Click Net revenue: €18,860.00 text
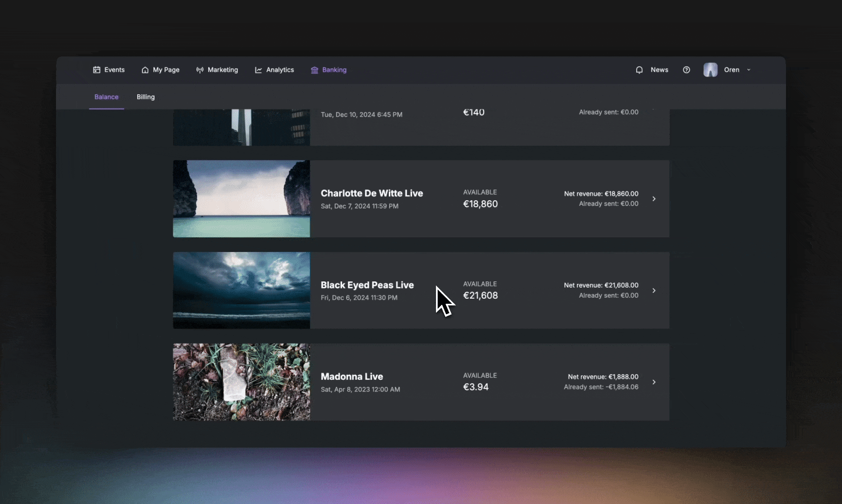 601,194
